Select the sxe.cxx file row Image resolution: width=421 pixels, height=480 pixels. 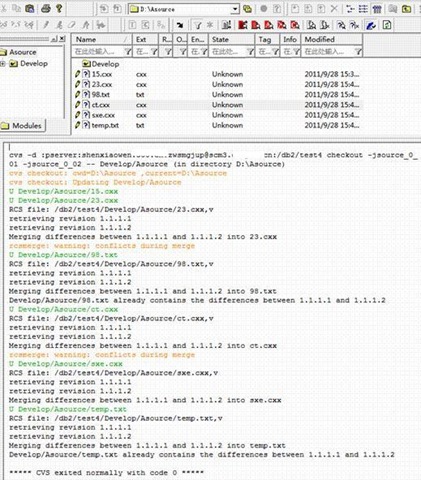[x=217, y=115]
